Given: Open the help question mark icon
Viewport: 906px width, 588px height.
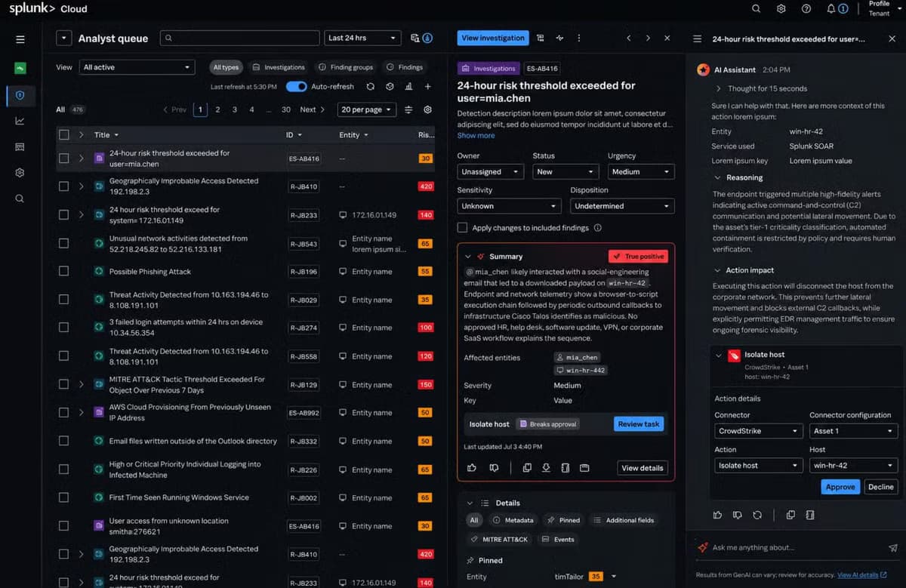Looking at the screenshot, I should pos(806,9).
